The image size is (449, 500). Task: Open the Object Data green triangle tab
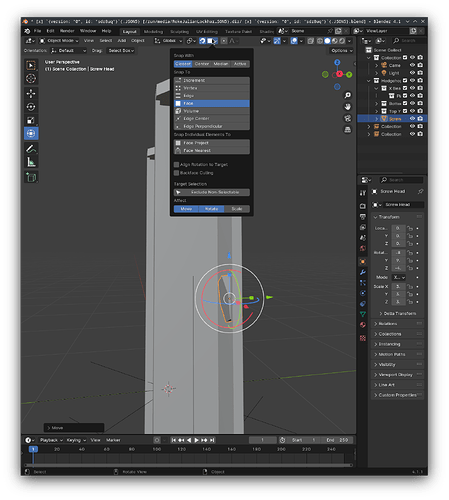pos(363,314)
